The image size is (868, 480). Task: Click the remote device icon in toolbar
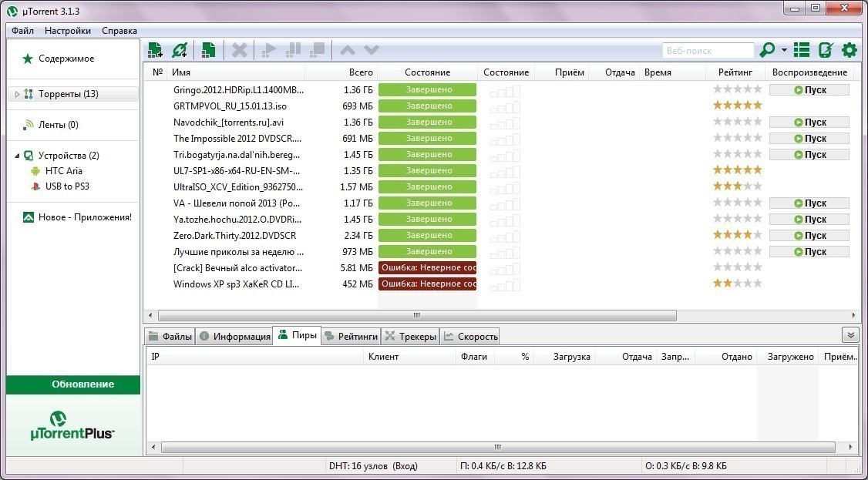coord(825,50)
